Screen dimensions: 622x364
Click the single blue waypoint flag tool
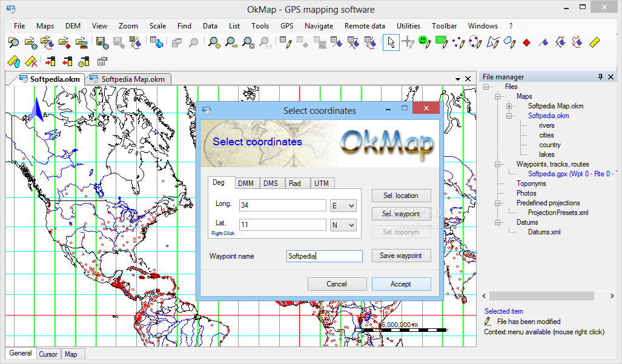pyautogui.click(x=543, y=42)
